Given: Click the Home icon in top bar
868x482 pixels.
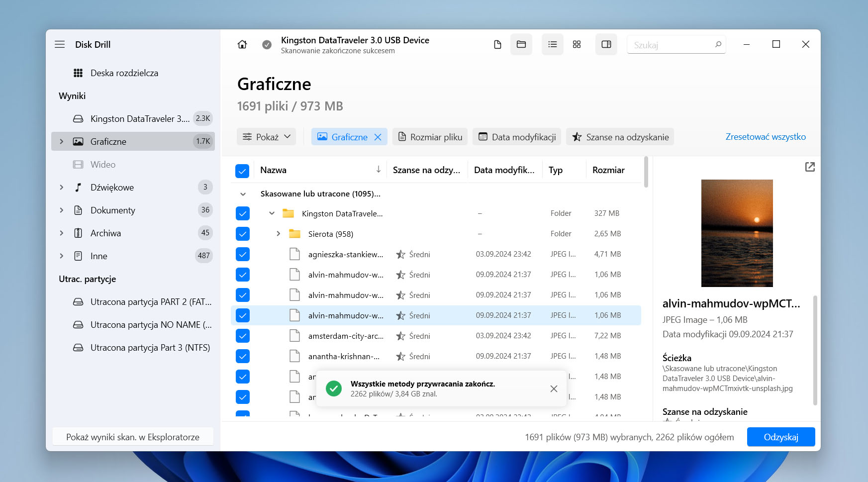Looking at the screenshot, I should (242, 44).
